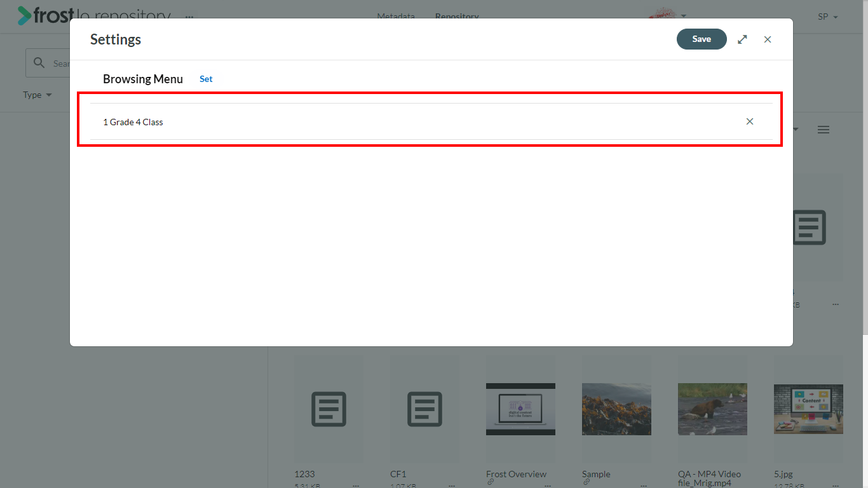Screen dimensions: 868x488
Task: Expand the Settings dialog to full screen
Action: (742, 39)
